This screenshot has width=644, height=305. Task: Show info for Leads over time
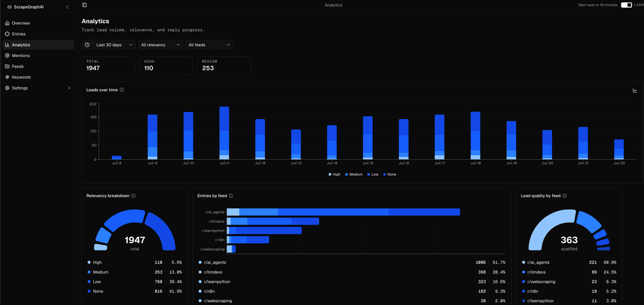pos(122,90)
